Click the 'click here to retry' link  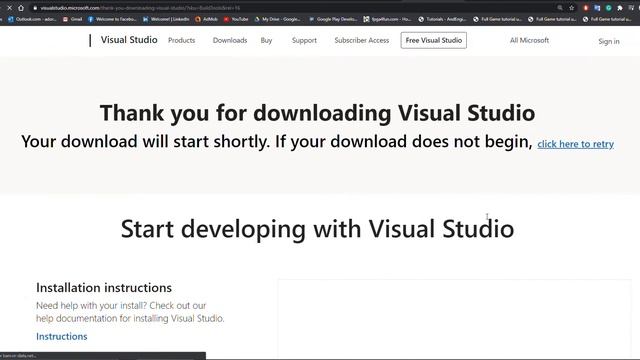click(x=576, y=144)
